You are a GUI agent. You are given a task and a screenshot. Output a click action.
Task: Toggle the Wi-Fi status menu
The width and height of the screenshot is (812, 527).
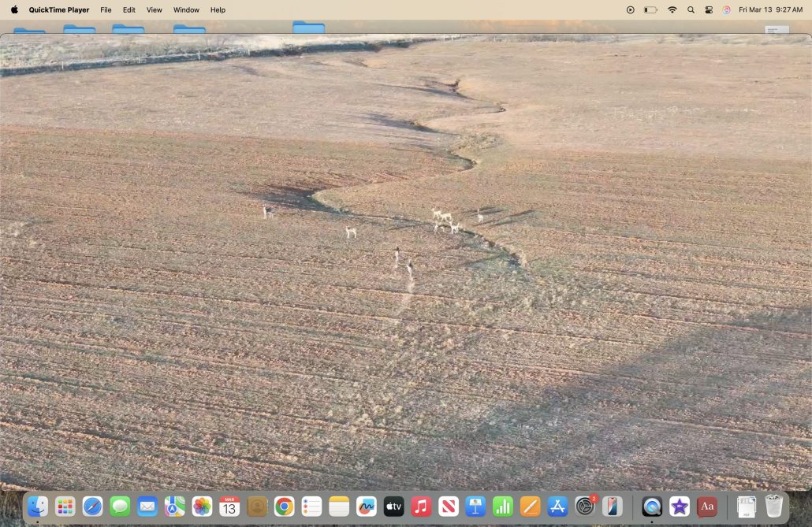coord(672,10)
